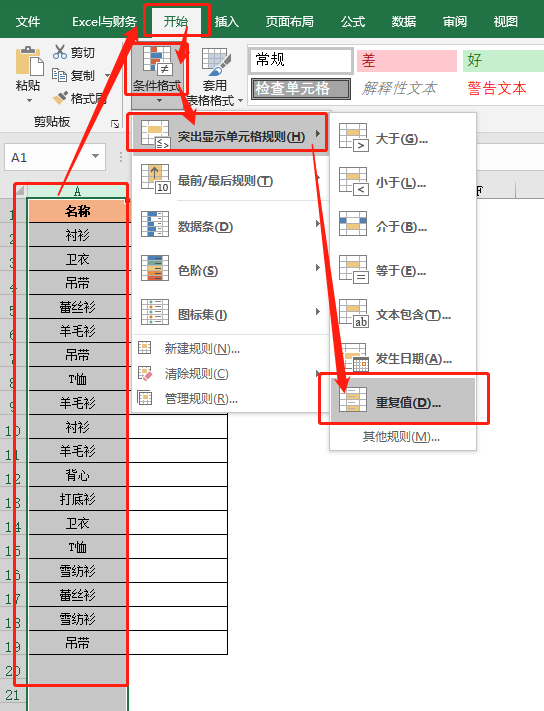
Task: Click the Color Scales icon
Action: coord(155,268)
